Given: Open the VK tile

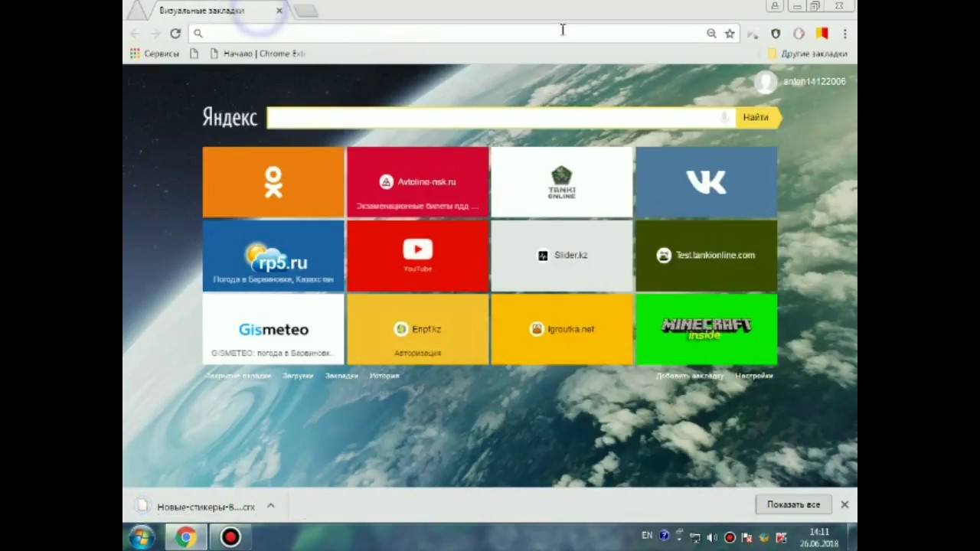Looking at the screenshot, I should pos(706,182).
